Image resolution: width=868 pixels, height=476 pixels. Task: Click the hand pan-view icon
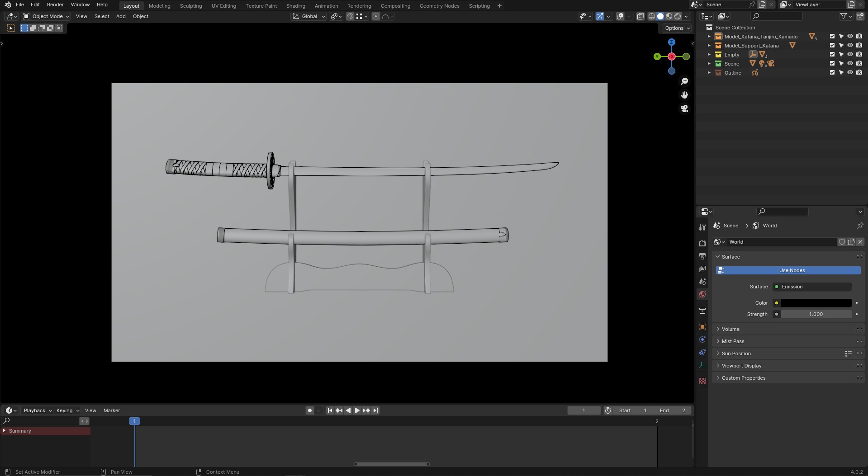tap(684, 95)
